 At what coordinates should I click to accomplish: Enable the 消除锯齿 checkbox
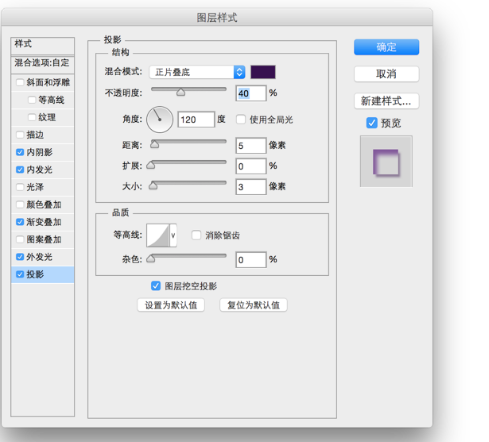[x=196, y=235]
